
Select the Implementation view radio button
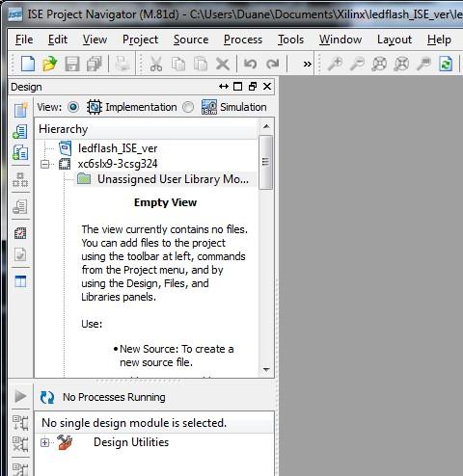[x=73, y=107]
